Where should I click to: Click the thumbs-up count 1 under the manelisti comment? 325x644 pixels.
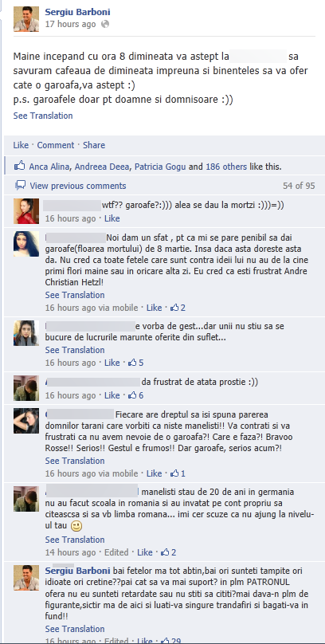pos(178,473)
